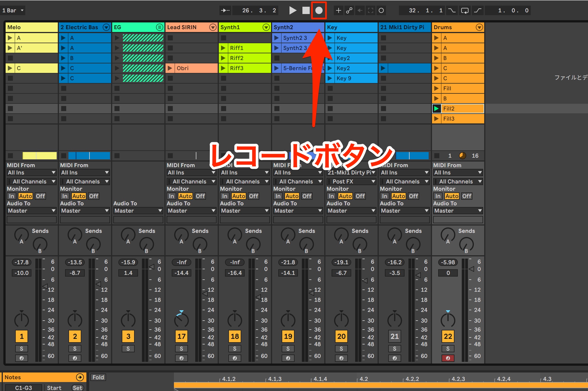This screenshot has height=391, width=588.
Task: Open the Key track Post FX dropdown
Action: pyautogui.click(x=352, y=181)
